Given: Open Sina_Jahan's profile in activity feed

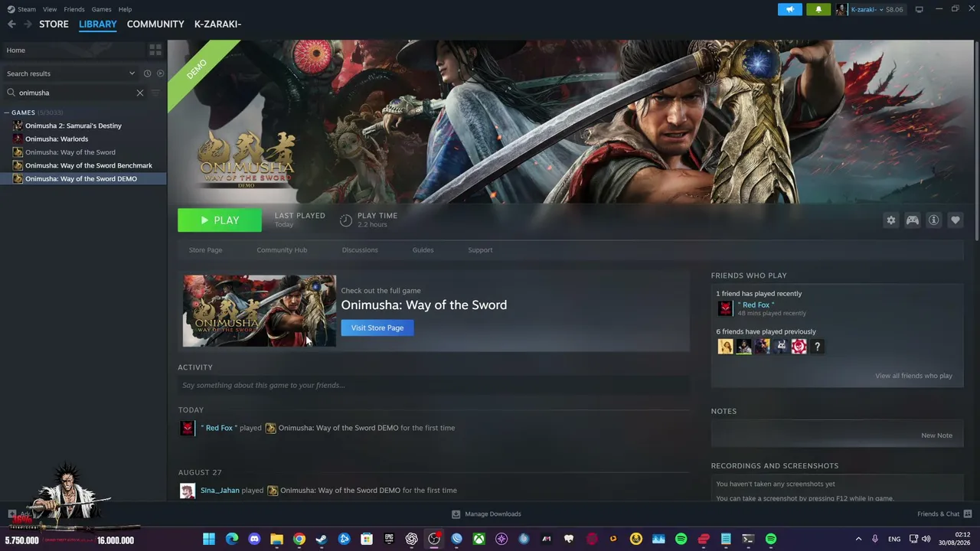Looking at the screenshot, I should pos(220,491).
